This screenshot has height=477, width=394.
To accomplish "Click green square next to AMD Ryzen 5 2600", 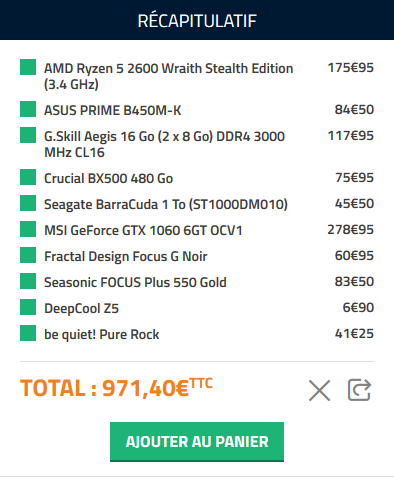I will click(x=28, y=67).
